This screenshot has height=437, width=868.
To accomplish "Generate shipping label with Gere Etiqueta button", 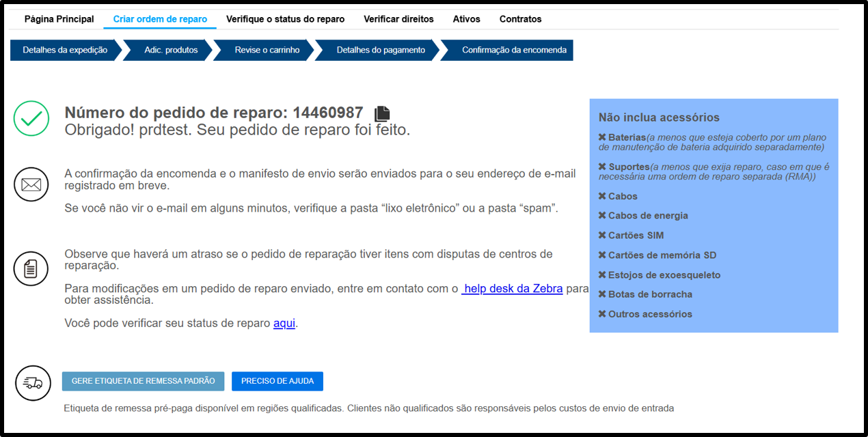I will coord(143,381).
